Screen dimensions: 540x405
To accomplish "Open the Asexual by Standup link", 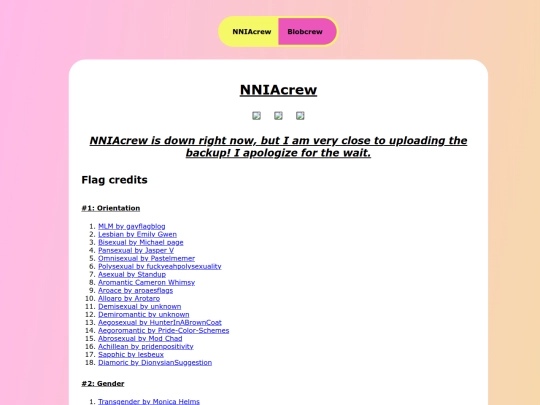I will coord(132,274).
